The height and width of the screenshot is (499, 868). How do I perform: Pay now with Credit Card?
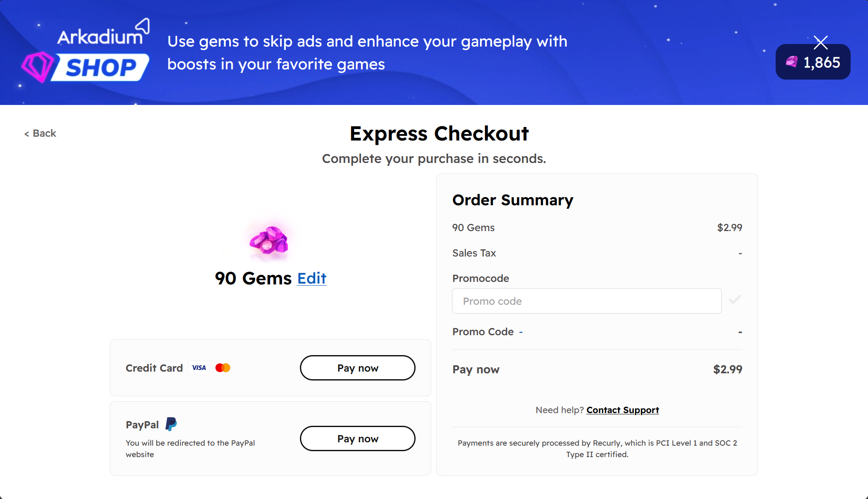pos(358,368)
